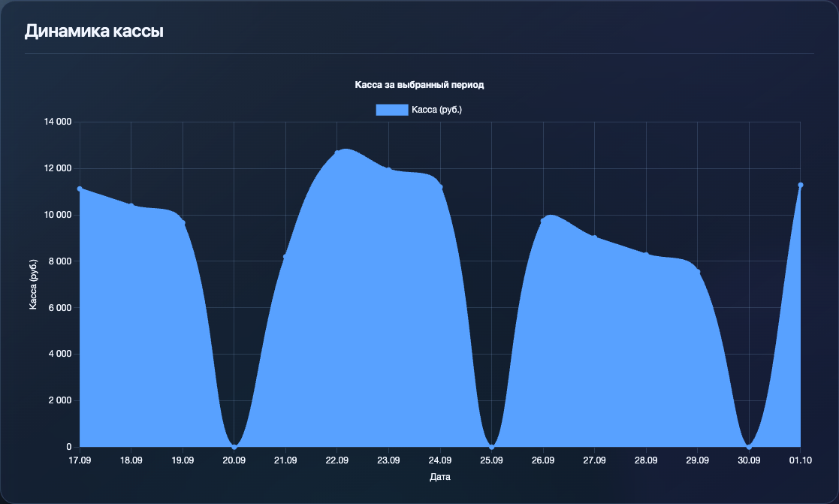
Task: Click the 8 000 y-axis tick label
Action: click(x=60, y=261)
